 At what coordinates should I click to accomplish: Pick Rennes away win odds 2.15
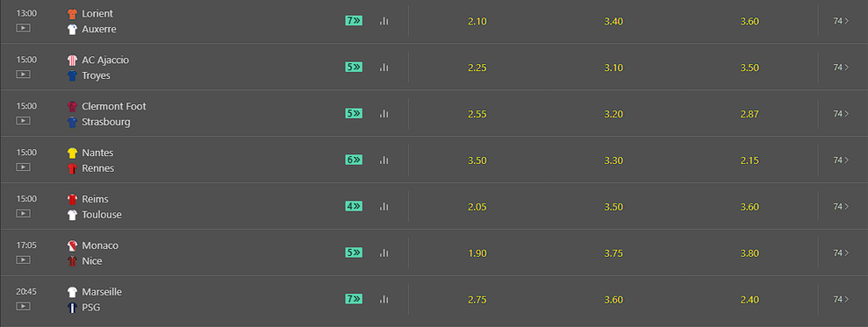point(750,160)
